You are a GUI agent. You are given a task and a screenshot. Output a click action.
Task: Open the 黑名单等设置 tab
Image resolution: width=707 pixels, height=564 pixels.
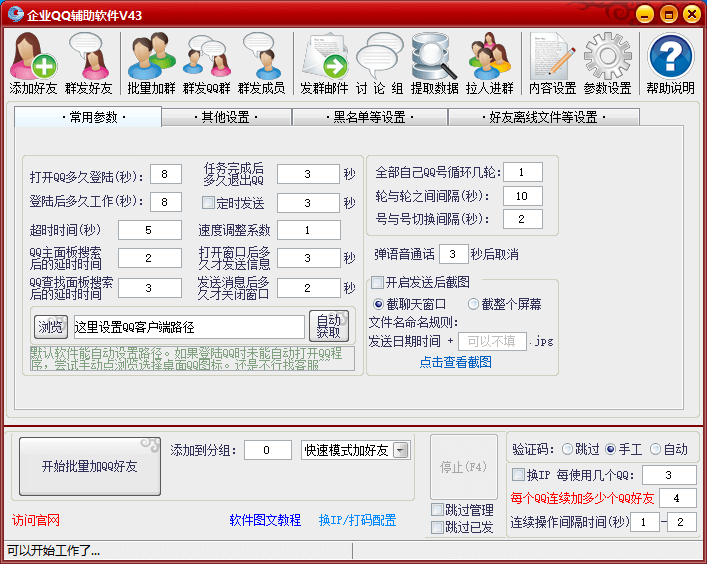pos(370,118)
